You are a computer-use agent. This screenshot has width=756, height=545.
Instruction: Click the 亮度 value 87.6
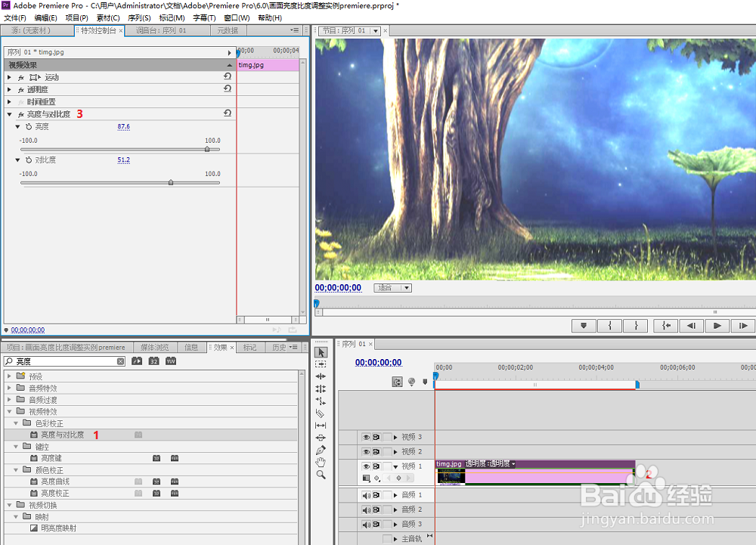(123, 127)
